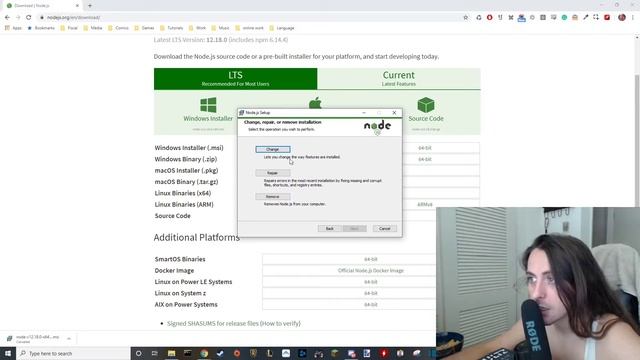Open a new browser tab with plus

pyautogui.click(x=90, y=6)
